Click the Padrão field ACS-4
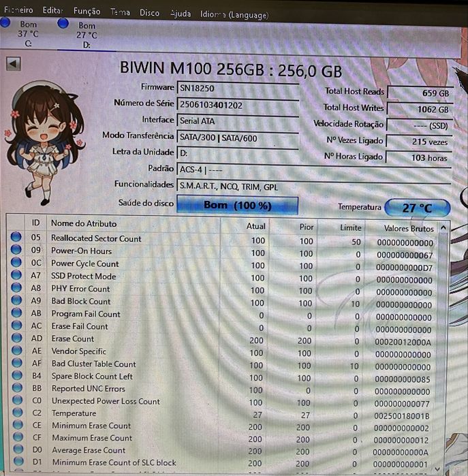The height and width of the screenshot is (476, 468). (314, 170)
